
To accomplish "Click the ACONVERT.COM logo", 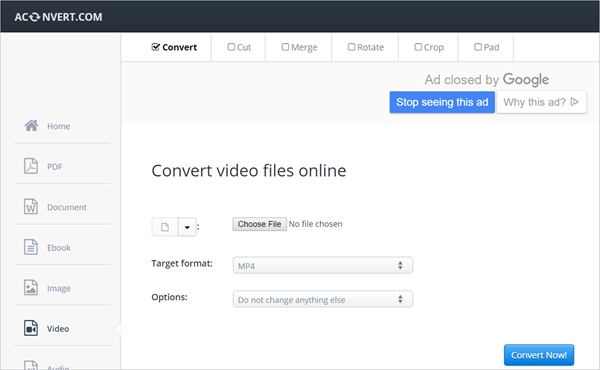I will 59,17.
